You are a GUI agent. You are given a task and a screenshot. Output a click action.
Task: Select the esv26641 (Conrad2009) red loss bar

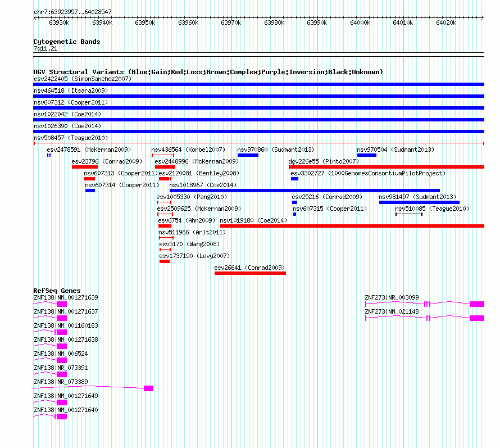251,273
